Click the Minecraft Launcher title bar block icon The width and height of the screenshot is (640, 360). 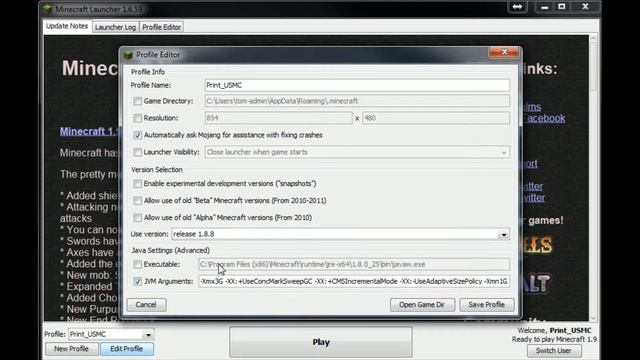48,9
